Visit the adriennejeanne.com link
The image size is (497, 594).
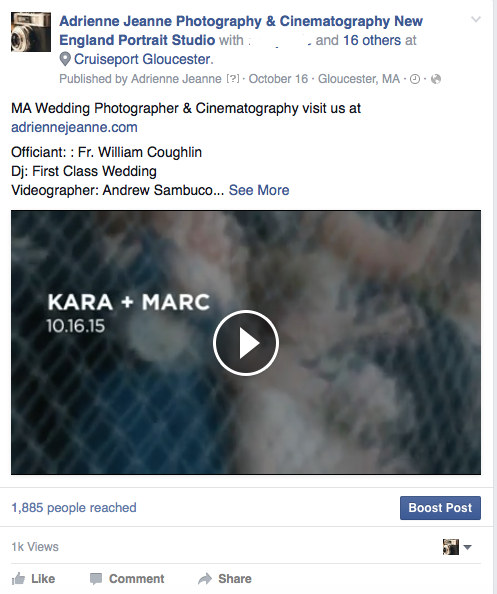pos(74,127)
